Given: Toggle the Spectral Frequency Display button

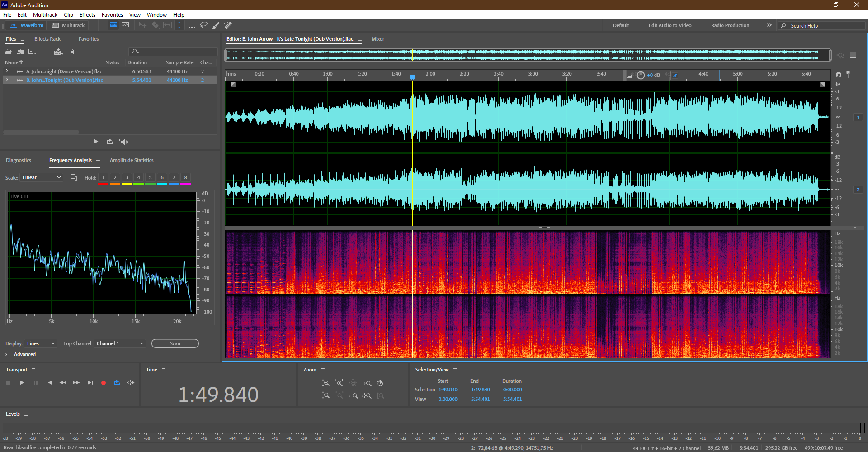Looking at the screenshot, I should point(113,25).
